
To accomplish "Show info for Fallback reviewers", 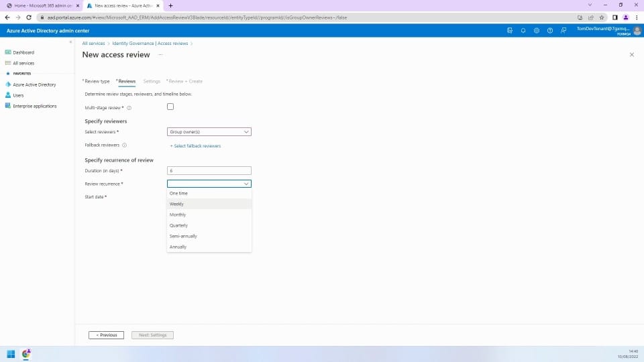I will pyautogui.click(x=125, y=145).
